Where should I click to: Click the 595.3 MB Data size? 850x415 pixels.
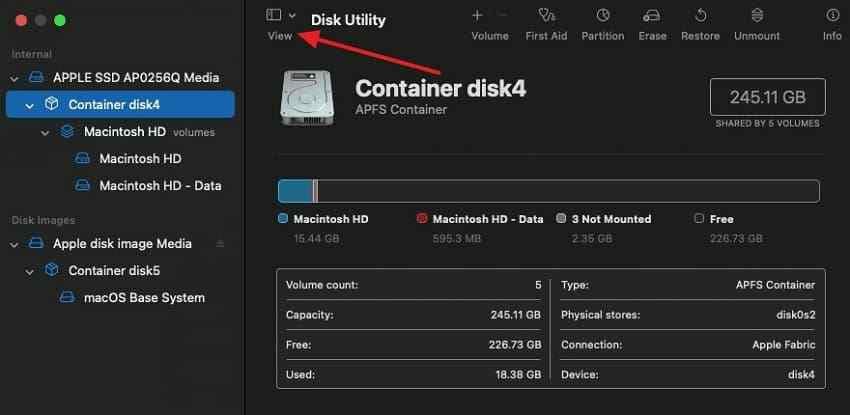457,238
